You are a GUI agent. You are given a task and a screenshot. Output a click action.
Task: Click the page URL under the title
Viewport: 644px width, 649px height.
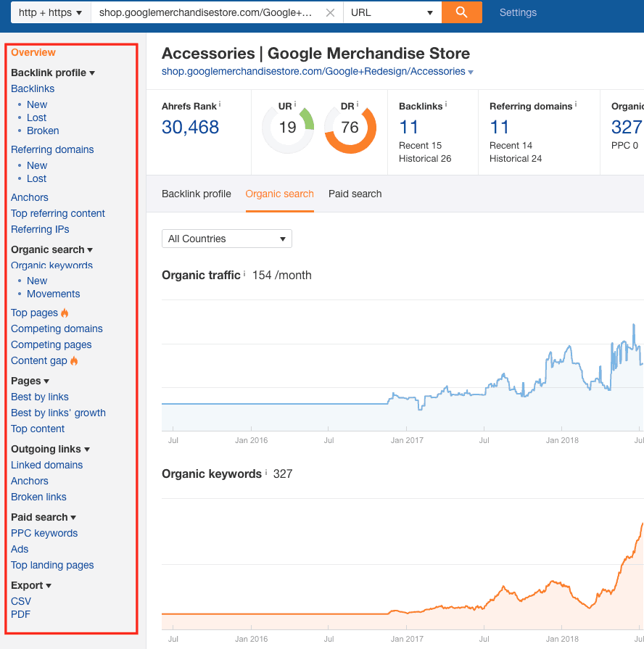click(313, 71)
